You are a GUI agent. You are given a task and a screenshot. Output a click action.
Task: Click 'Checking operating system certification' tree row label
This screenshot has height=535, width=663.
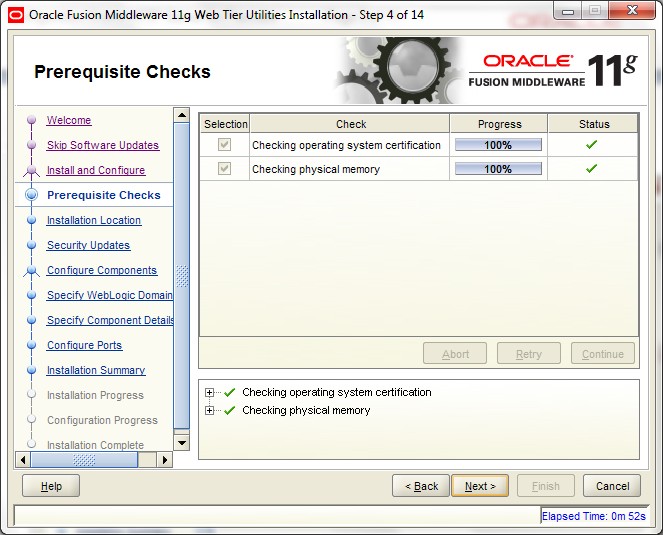pyautogui.click(x=337, y=392)
